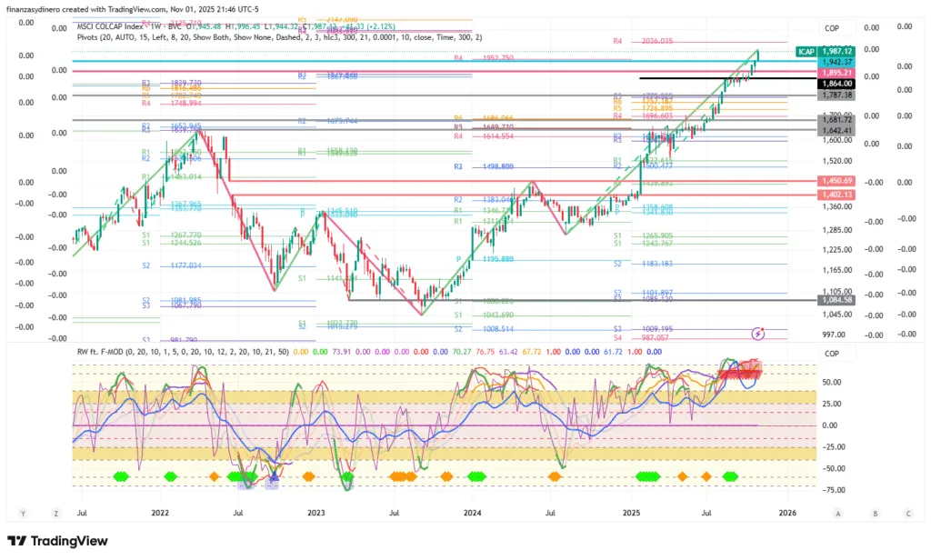Open the COP currency selector on indicator pane
Viewport: 931px width, 560px height.
[x=831, y=354]
